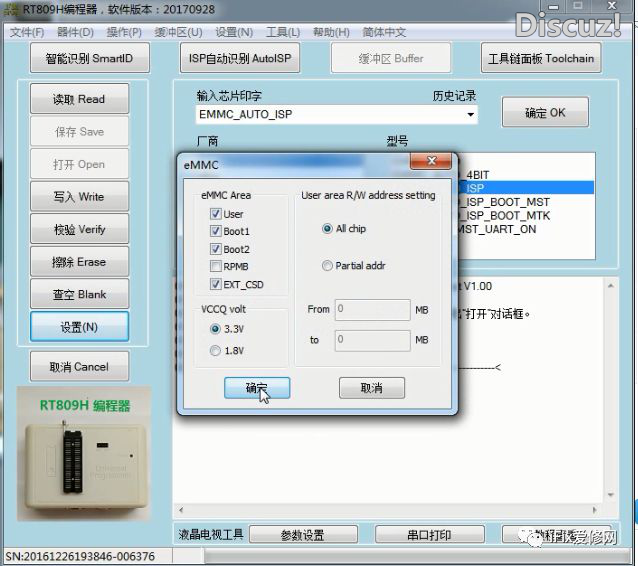
Task: Open the 简体中文 language menu
Action: pyautogui.click(x=384, y=32)
